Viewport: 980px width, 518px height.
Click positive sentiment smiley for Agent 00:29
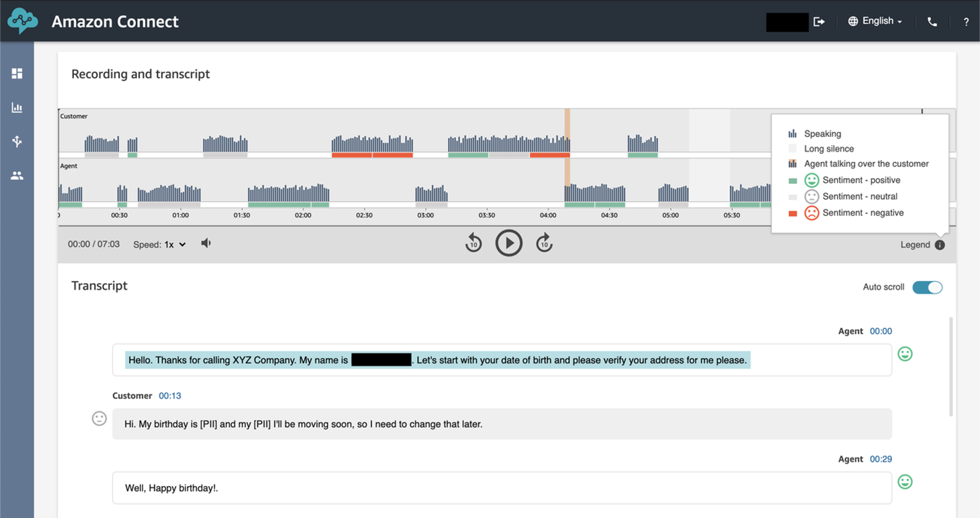point(905,482)
